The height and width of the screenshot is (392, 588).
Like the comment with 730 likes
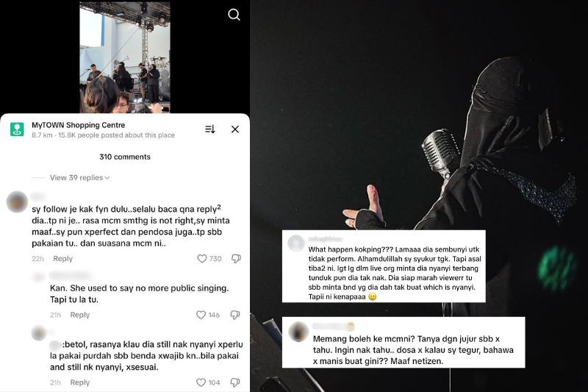click(x=202, y=258)
